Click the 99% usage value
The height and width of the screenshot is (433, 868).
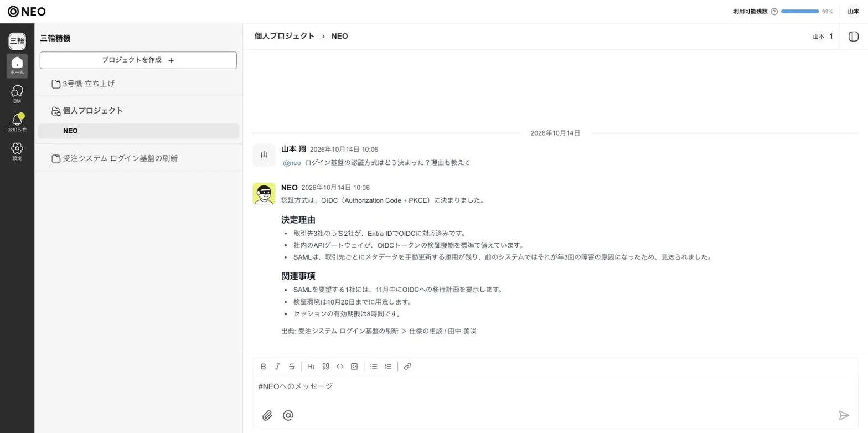click(828, 12)
